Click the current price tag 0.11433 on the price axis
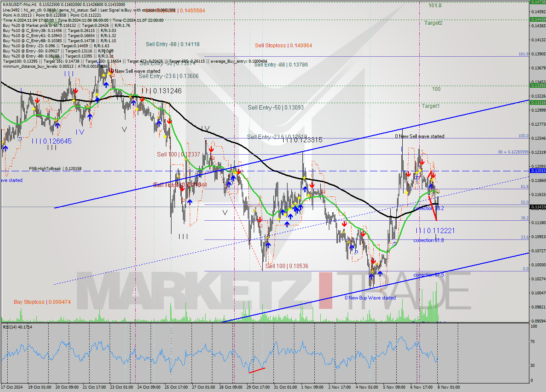The height and width of the screenshot is (392, 546). click(x=537, y=207)
